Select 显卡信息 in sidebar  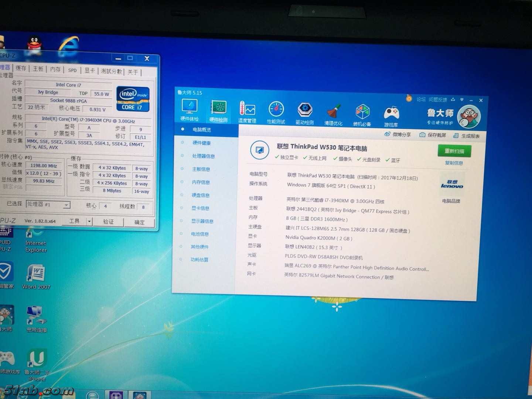201,208
